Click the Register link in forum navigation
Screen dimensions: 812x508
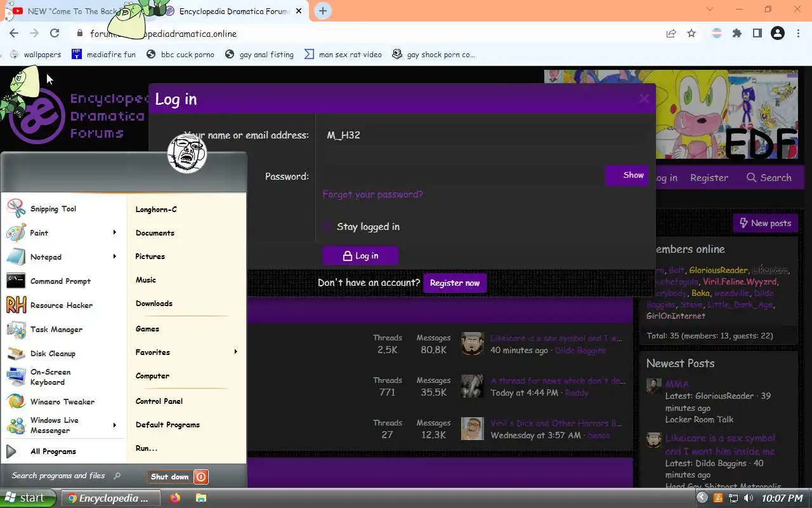pos(709,178)
